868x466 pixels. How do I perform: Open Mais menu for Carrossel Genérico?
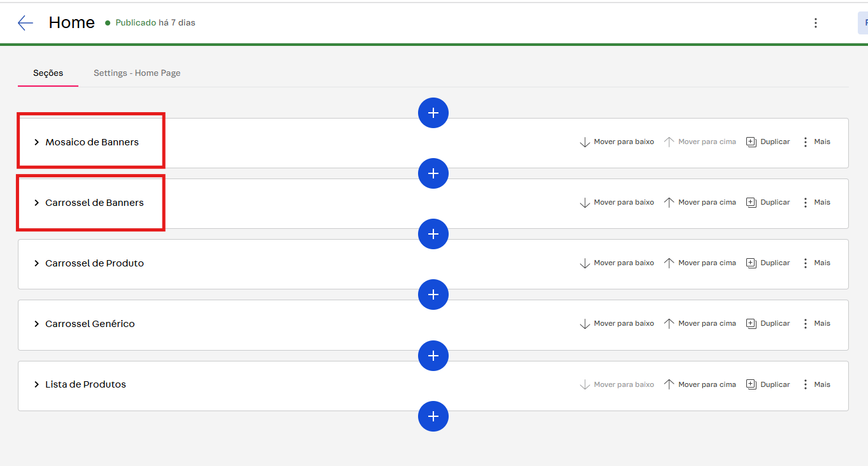coord(816,323)
